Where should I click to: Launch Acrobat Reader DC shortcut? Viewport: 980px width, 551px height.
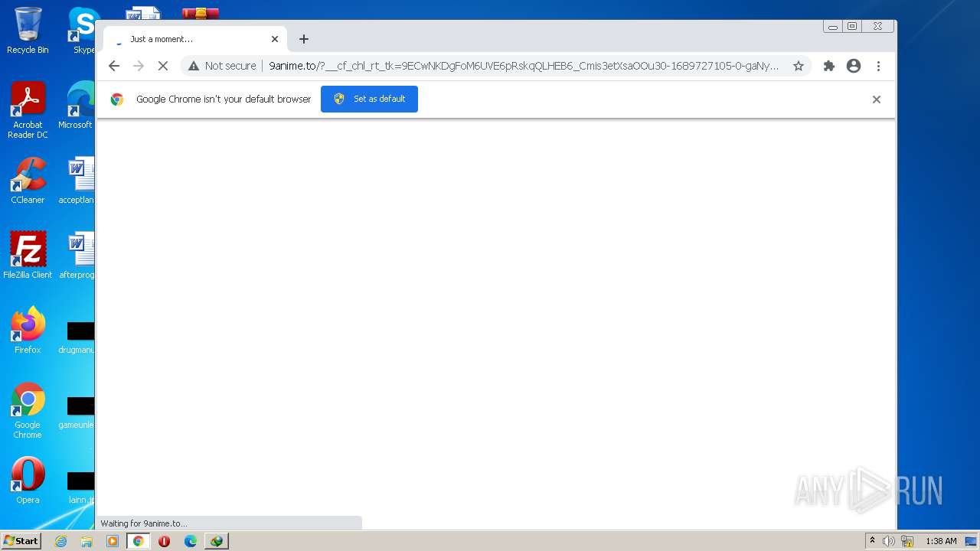tap(28, 110)
